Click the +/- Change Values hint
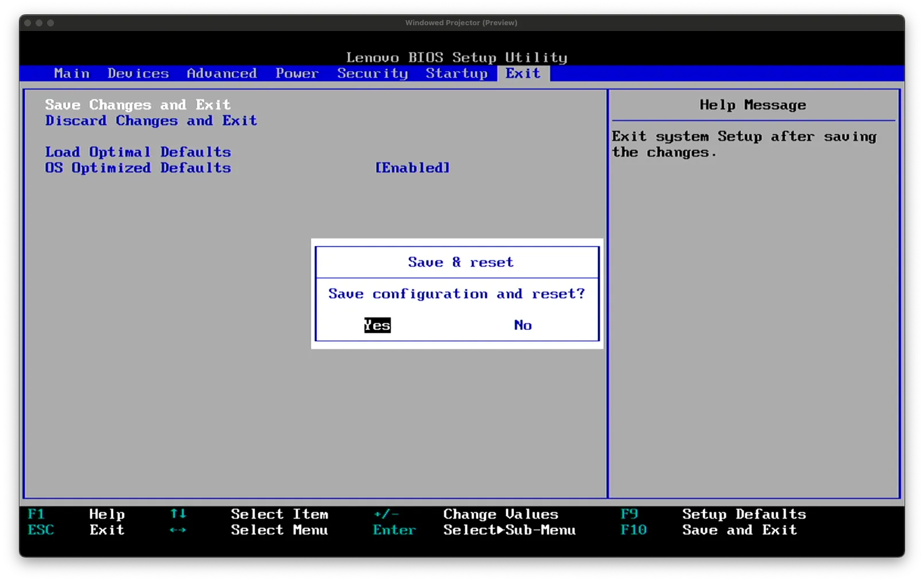Viewport: 924px width, 581px height. [x=466, y=514]
